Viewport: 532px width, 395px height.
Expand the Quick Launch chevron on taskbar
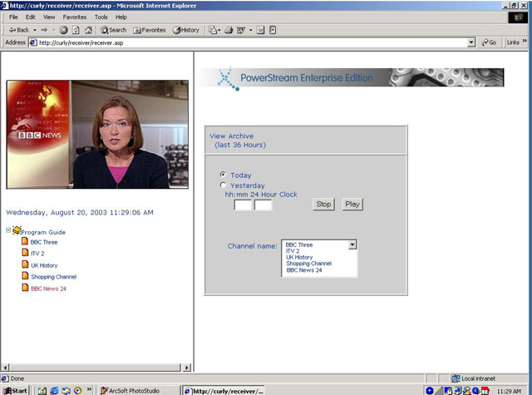pos(89,389)
